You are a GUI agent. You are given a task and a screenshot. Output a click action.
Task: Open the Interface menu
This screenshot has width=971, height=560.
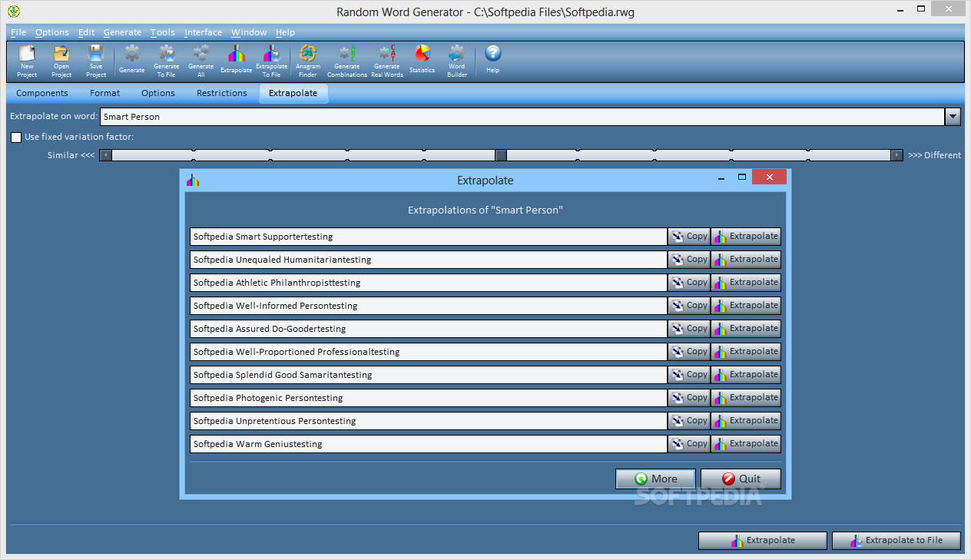204,32
